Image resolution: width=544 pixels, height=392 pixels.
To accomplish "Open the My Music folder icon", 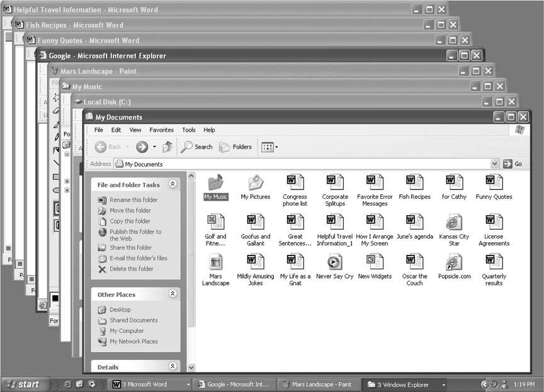I will (215, 183).
